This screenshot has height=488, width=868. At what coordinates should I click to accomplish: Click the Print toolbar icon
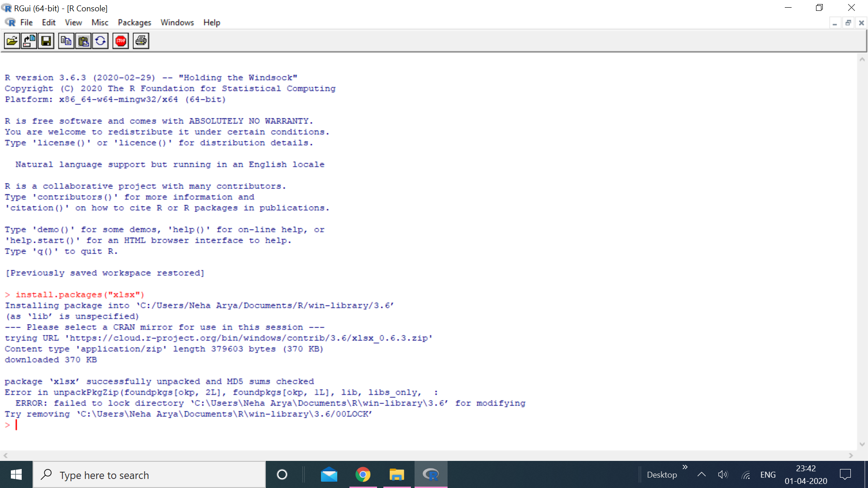(141, 41)
